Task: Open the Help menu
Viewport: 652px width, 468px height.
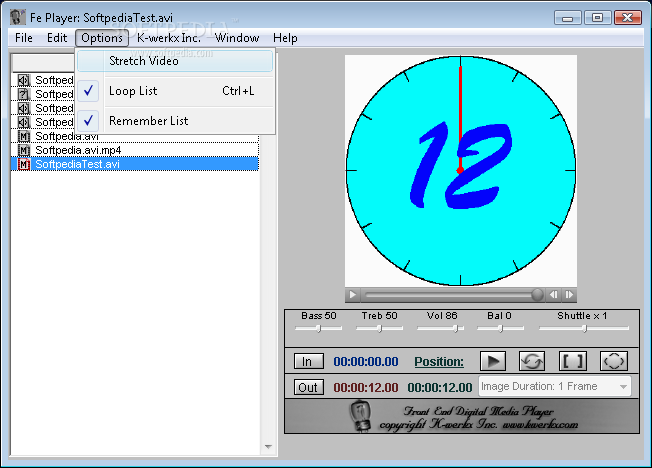Action: coord(285,38)
